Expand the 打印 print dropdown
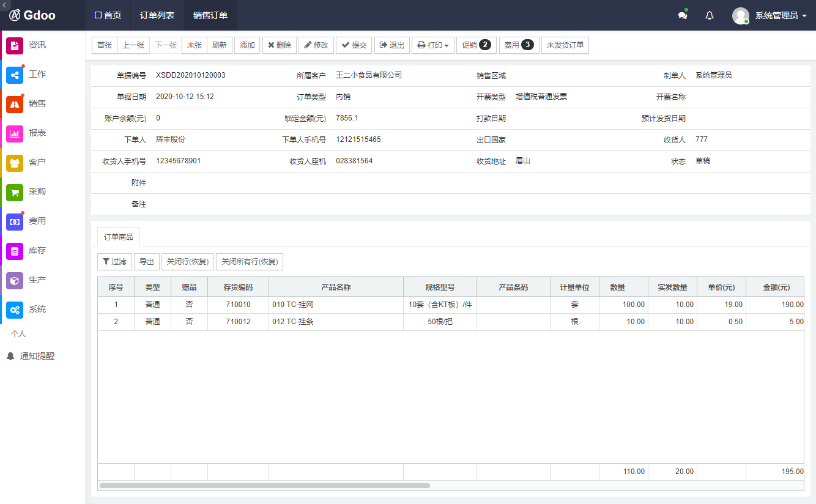 [x=433, y=45]
